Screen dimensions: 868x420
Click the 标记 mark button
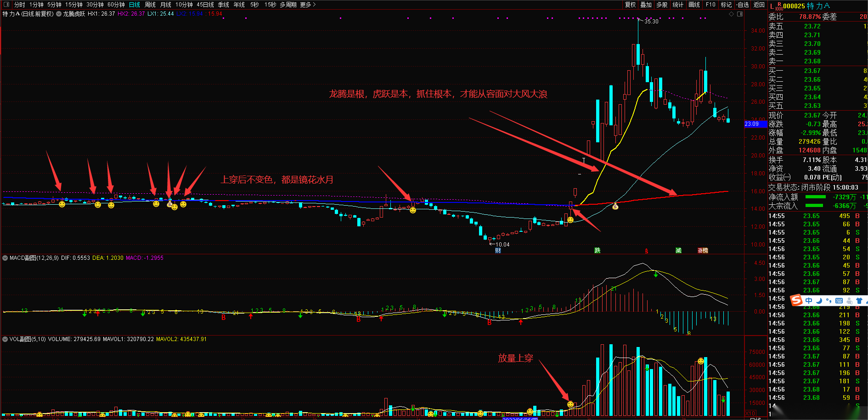click(727, 5)
